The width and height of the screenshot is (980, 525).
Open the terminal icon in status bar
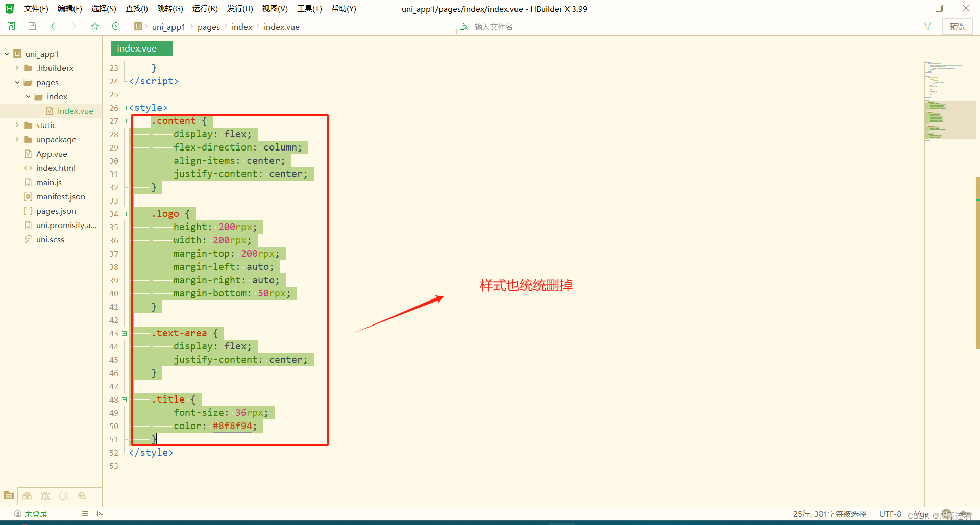pos(101,514)
